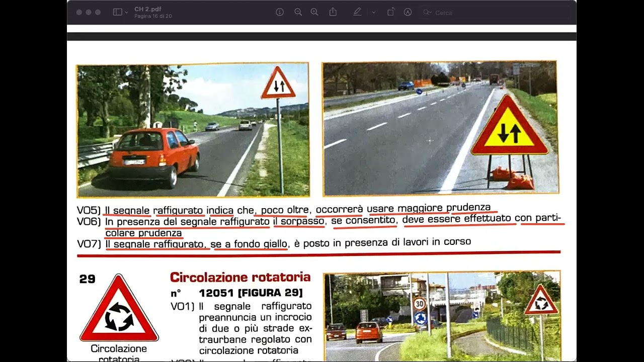
Task: Open the document info inspector
Action: (280, 12)
